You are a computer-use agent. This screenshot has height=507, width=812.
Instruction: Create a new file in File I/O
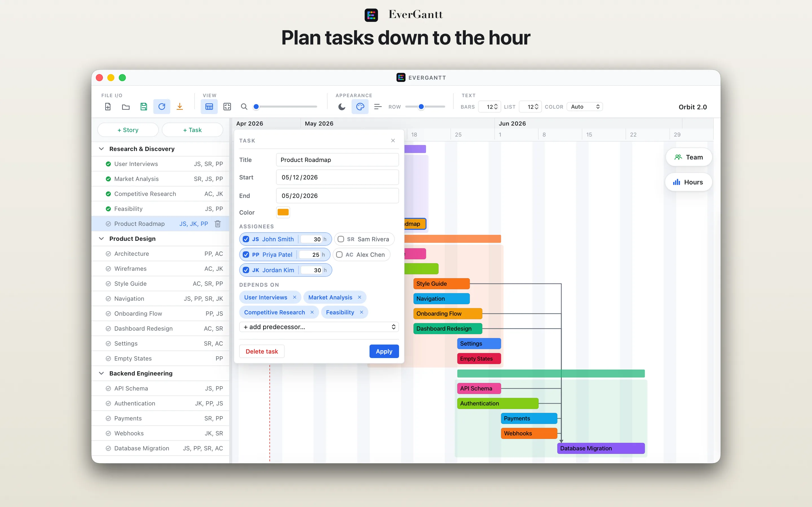click(107, 106)
